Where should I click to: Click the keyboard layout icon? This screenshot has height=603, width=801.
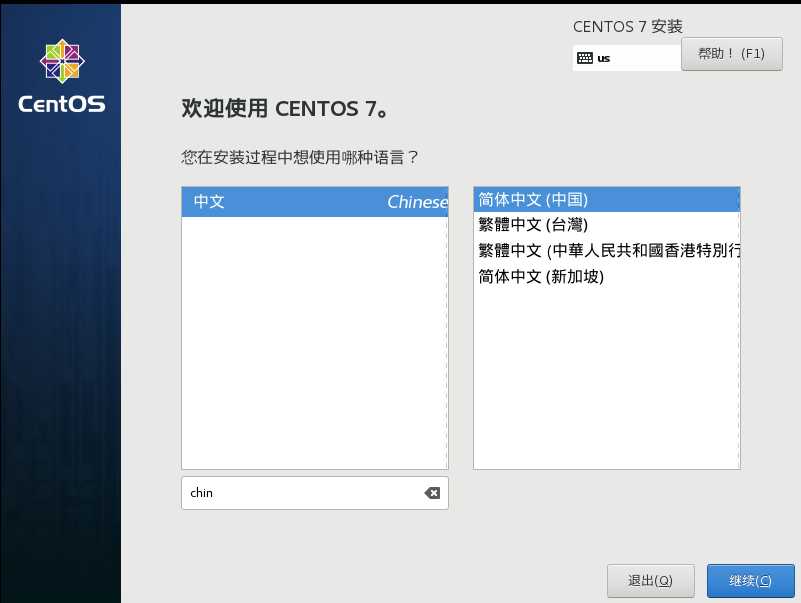(584, 58)
